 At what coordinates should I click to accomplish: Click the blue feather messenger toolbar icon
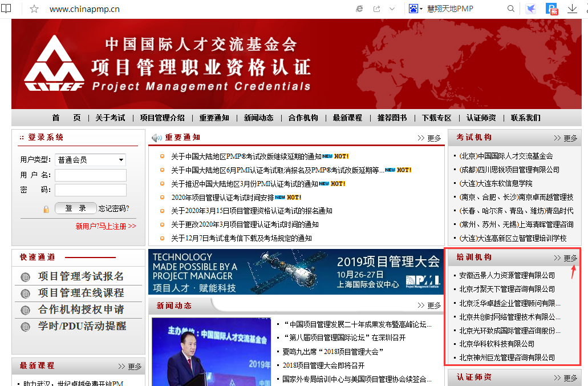531,9
